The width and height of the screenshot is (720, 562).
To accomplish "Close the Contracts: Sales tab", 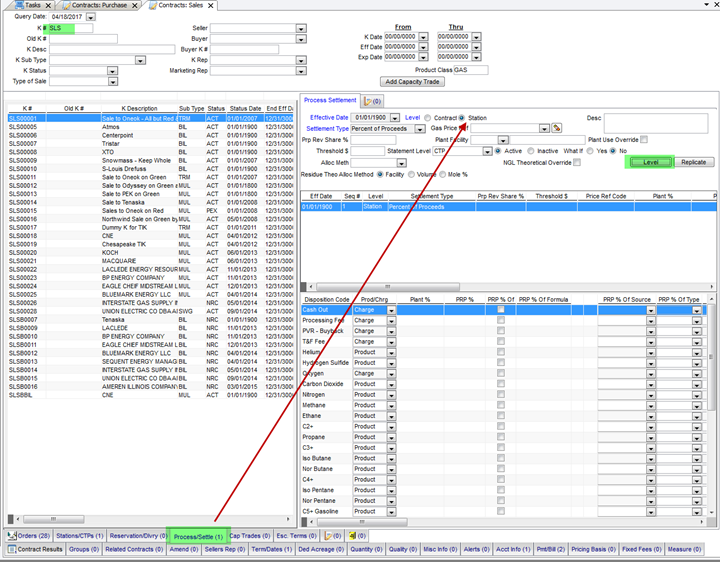I will coord(211,6).
